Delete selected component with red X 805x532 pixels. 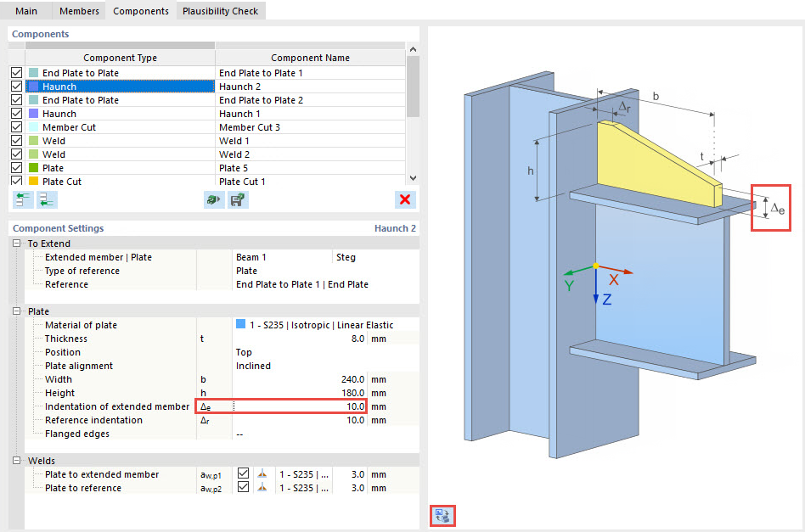click(x=405, y=199)
